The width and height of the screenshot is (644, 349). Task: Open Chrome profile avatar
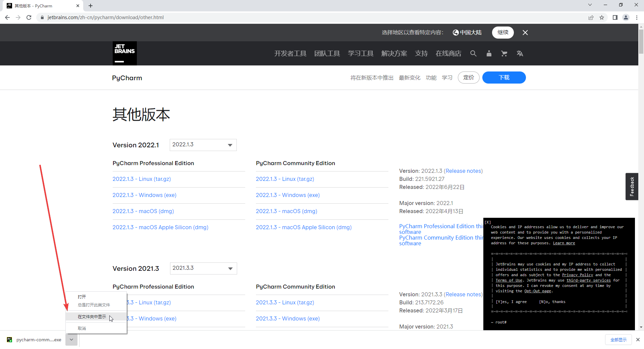tap(626, 17)
